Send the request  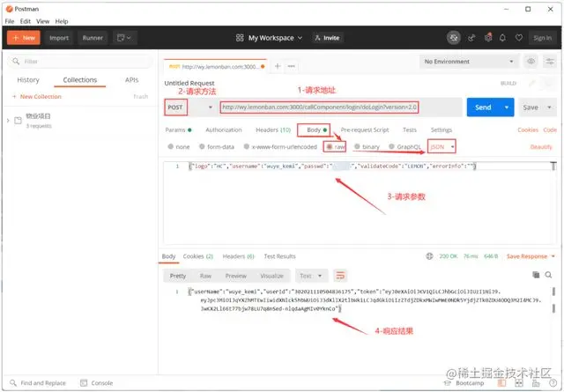click(483, 107)
